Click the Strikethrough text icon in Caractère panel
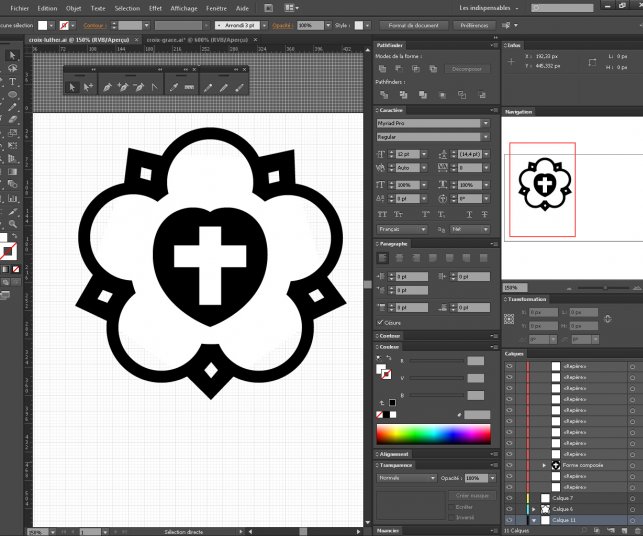643x536 pixels. (484, 214)
